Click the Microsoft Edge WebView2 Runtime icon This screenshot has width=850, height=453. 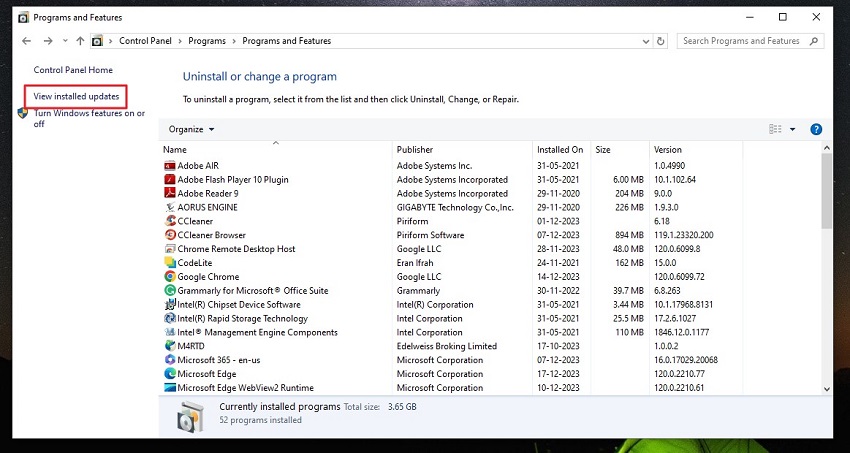click(170, 388)
